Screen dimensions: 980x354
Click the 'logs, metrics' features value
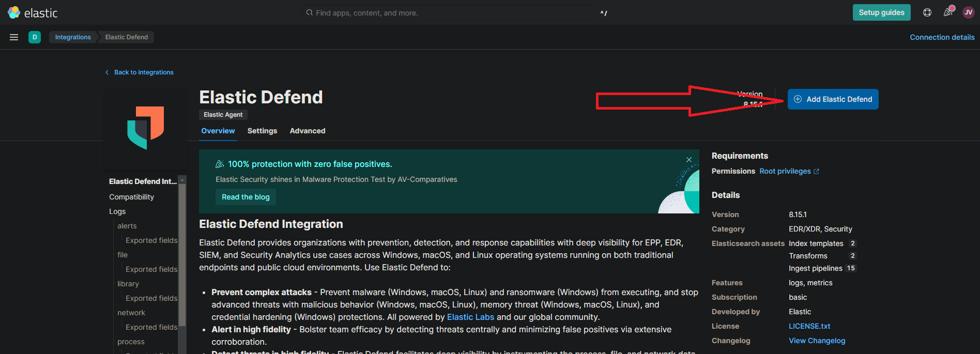(810, 283)
